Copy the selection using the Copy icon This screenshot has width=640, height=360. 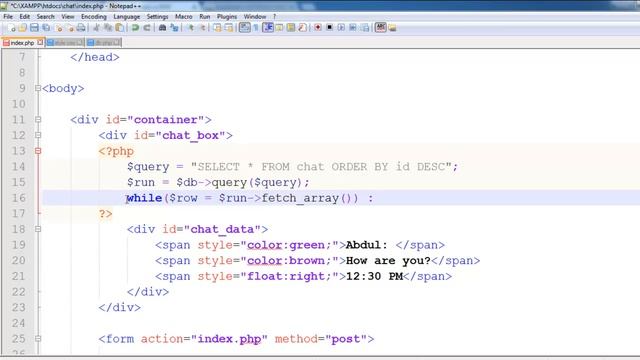pyautogui.click(x=108, y=28)
